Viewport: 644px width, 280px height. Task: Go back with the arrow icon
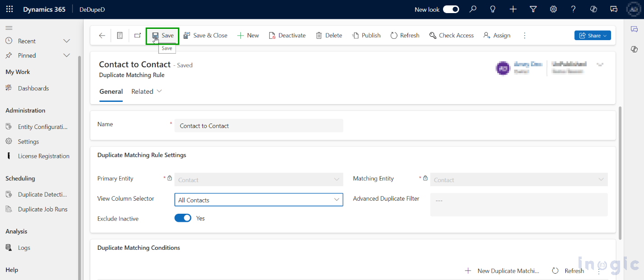click(x=102, y=36)
